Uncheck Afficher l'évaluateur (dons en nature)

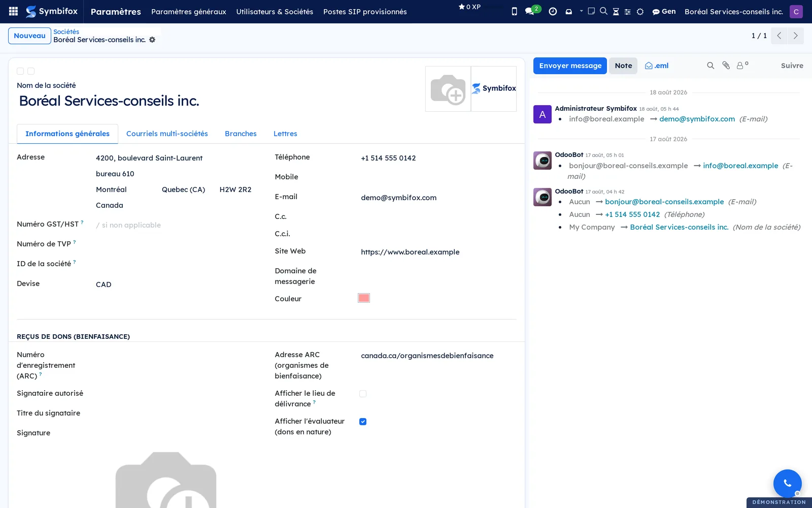[363, 422]
